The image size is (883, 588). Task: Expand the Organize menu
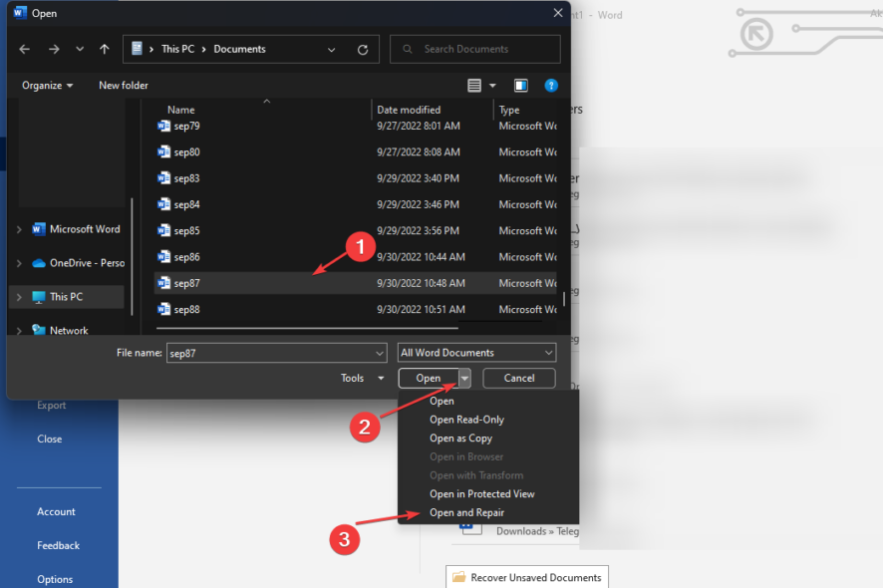click(46, 86)
